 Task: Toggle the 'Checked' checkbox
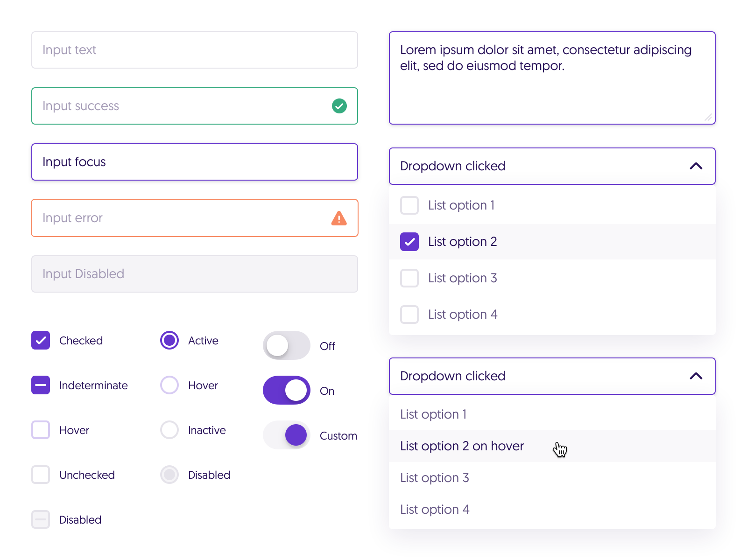point(41,340)
